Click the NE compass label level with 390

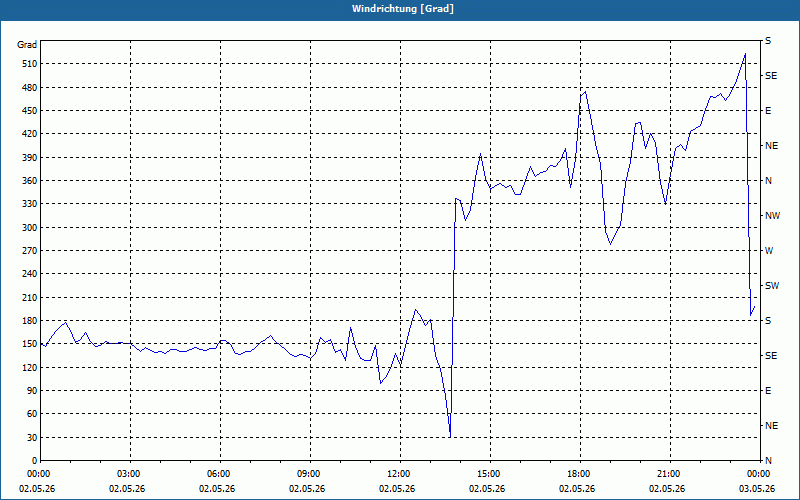pos(771,146)
